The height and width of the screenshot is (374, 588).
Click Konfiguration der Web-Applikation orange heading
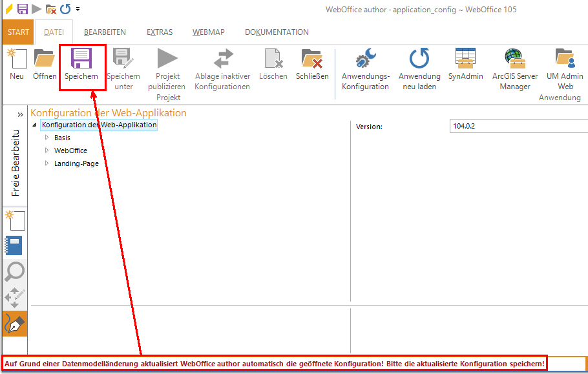(109, 113)
